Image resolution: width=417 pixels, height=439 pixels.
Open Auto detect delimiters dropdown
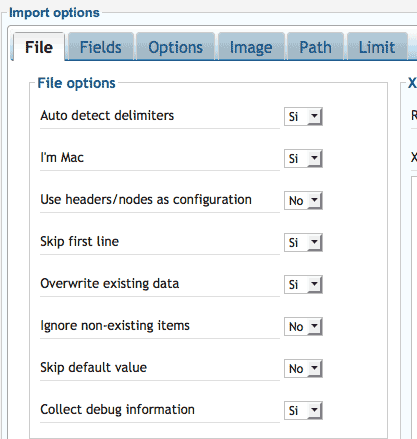pos(303,117)
